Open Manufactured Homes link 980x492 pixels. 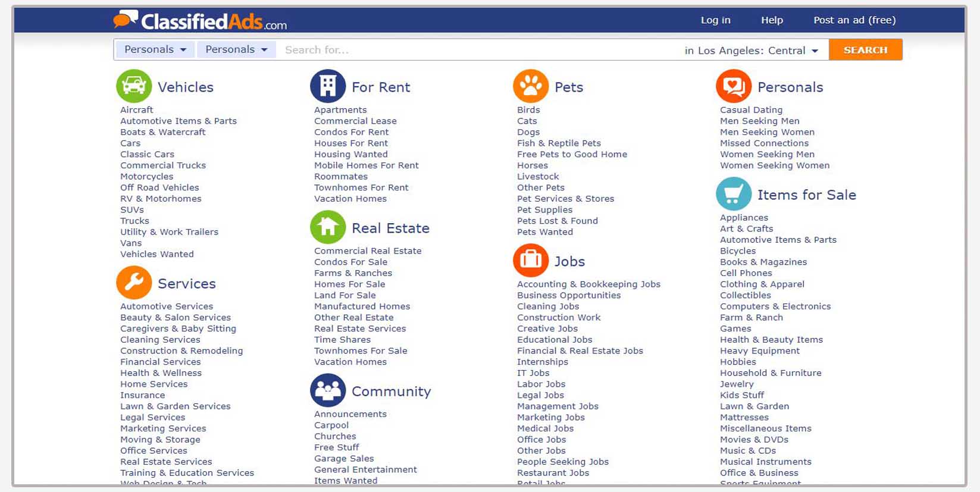pyautogui.click(x=362, y=306)
